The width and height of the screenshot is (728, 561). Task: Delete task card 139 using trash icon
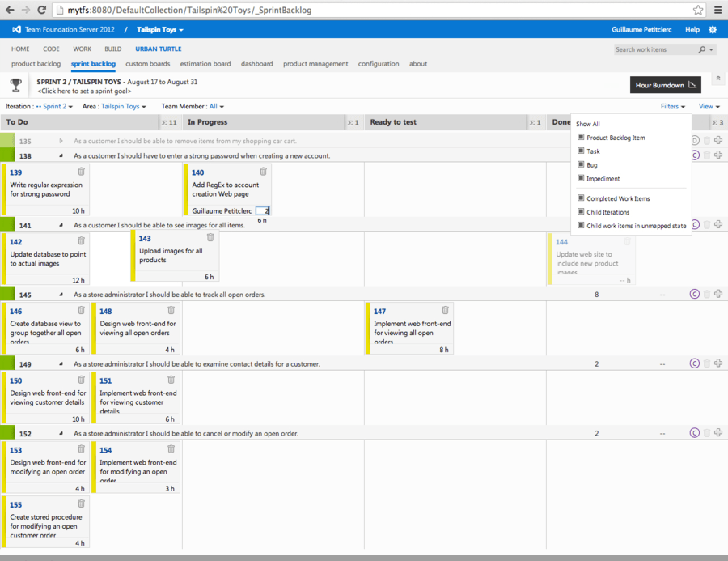81,171
